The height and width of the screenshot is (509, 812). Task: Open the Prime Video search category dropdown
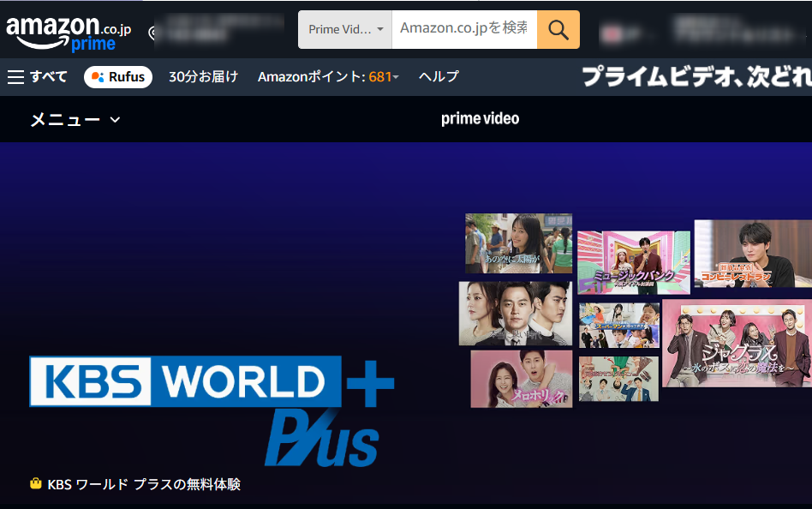(x=345, y=29)
